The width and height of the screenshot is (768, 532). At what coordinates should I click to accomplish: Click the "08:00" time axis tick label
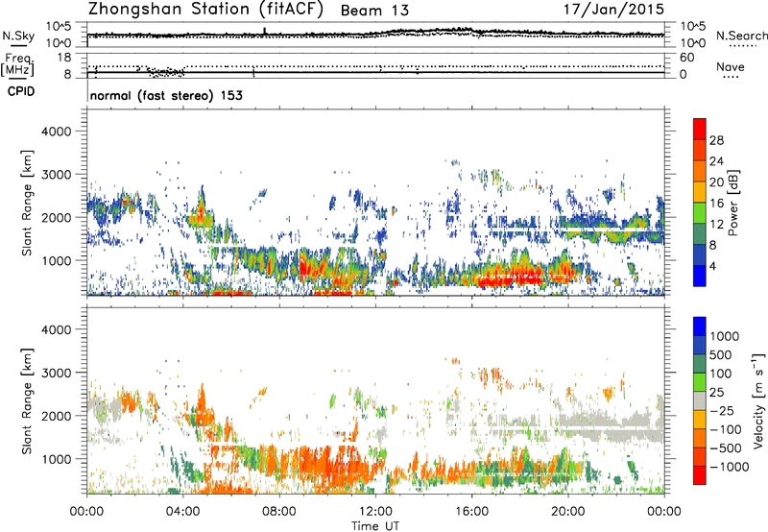pyautogui.click(x=279, y=512)
